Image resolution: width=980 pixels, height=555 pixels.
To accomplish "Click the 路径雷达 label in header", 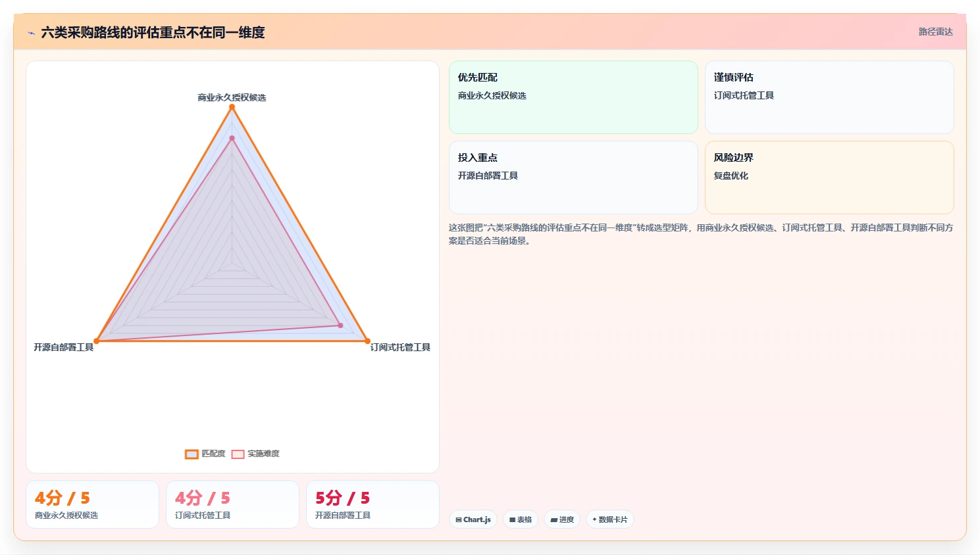I will point(935,32).
